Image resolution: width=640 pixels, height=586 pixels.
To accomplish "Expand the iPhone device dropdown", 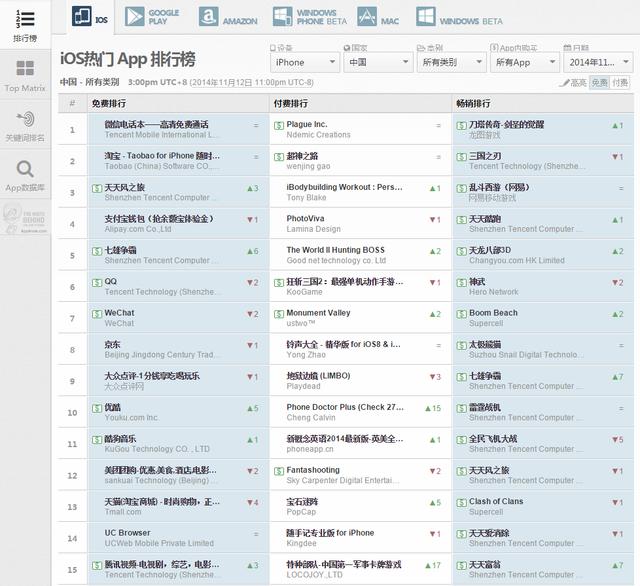I will (x=304, y=62).
